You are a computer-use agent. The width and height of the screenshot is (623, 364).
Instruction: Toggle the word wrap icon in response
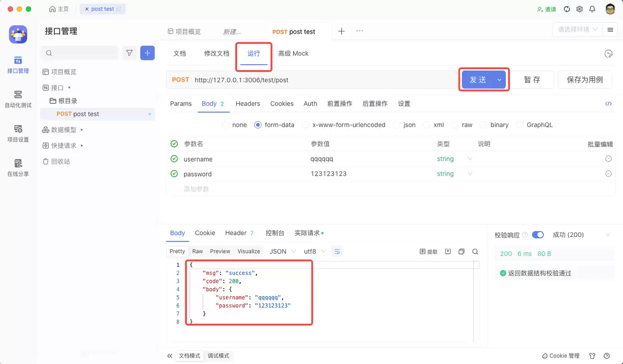(x=337, y=252)
